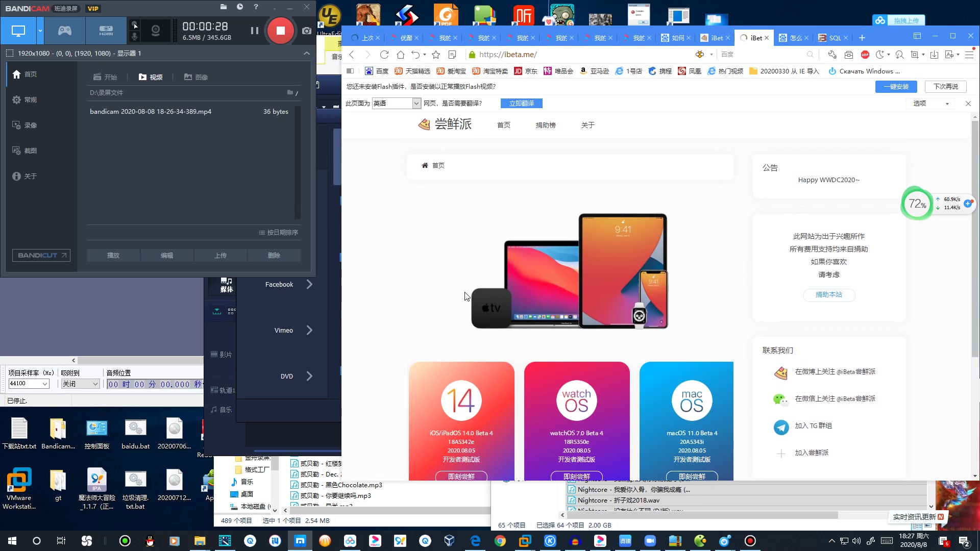
Task: Click the 删除 button in Bandicam
Action: (274, 255)
